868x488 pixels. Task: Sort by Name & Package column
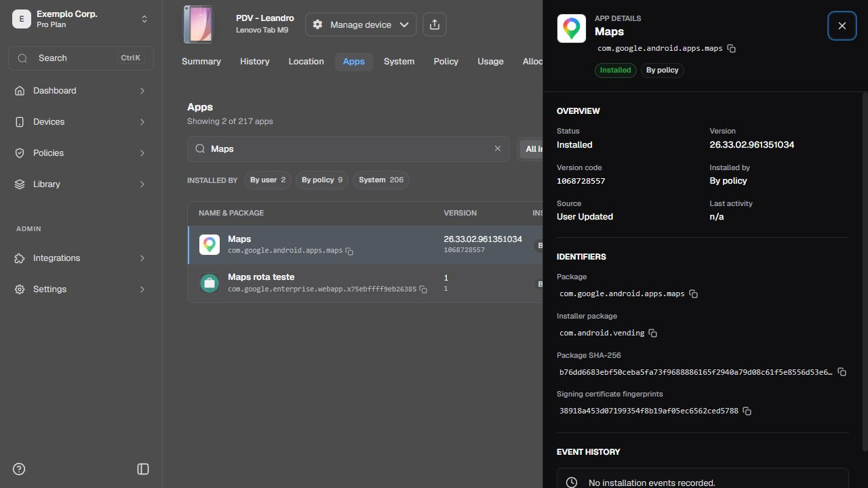231,213
